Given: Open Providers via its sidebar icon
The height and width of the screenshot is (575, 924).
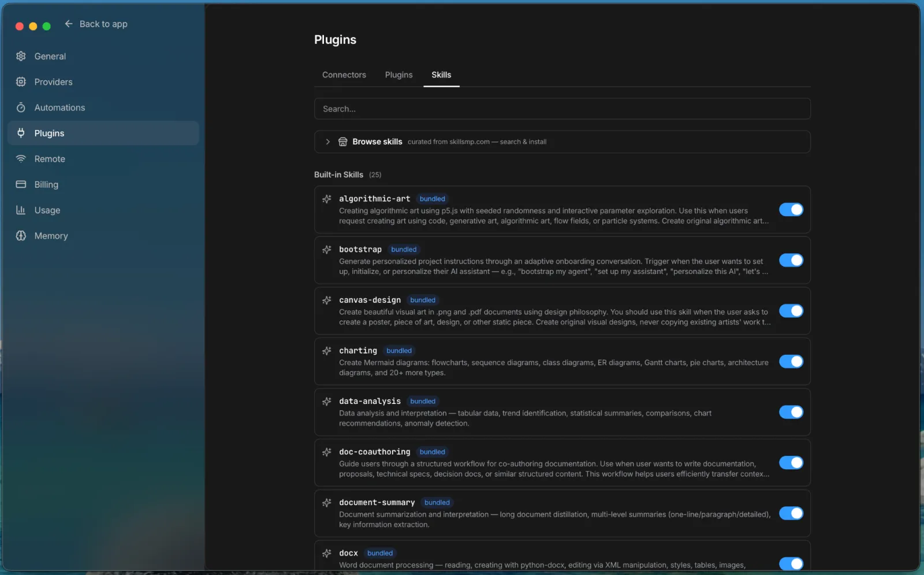Looking at the screenshot, I should pyautogui.click(x=21, y=82).
